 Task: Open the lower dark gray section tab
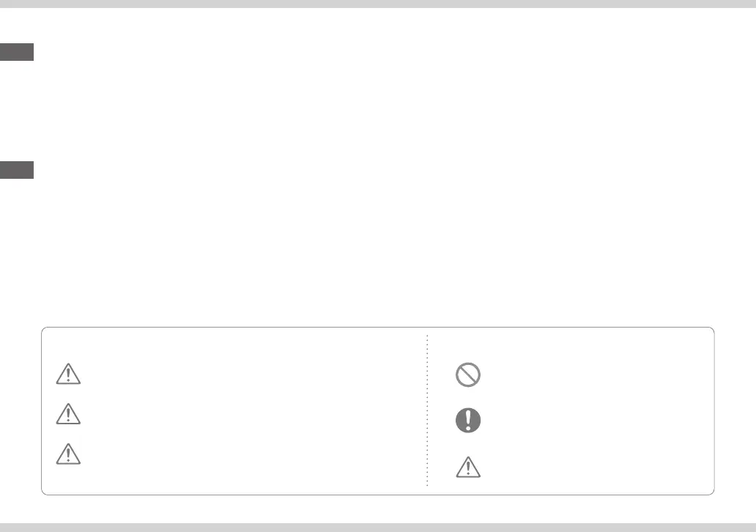pos(17,170)
